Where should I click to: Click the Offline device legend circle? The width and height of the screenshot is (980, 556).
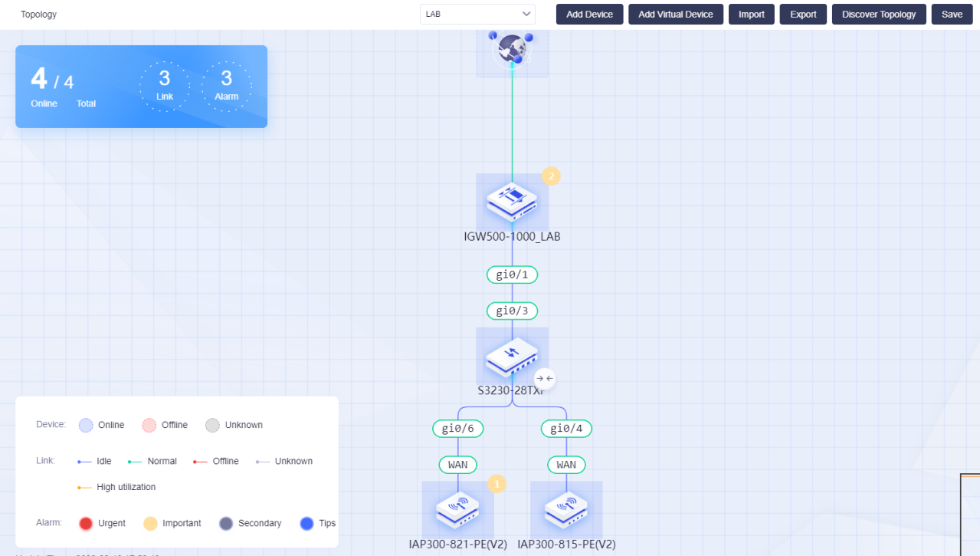click(149, 425)
